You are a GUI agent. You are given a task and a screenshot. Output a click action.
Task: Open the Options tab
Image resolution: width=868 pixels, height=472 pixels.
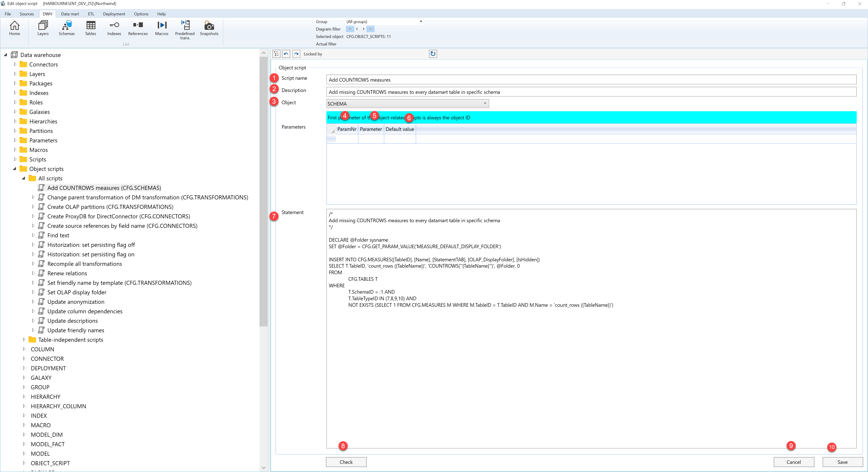[x=141, y=14]
